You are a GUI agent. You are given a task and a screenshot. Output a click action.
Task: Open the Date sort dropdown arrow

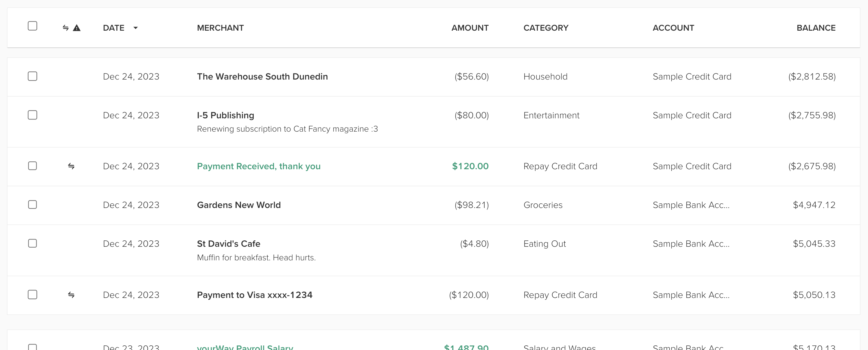click(135, 28)
